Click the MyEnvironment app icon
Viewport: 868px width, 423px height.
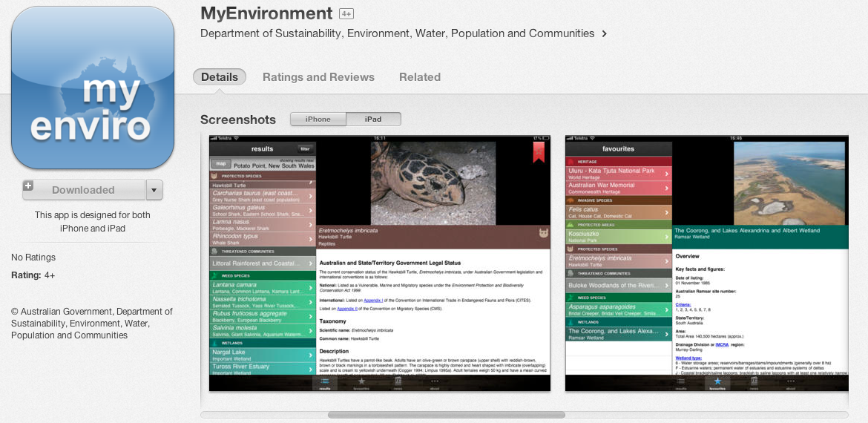point(93,88)
